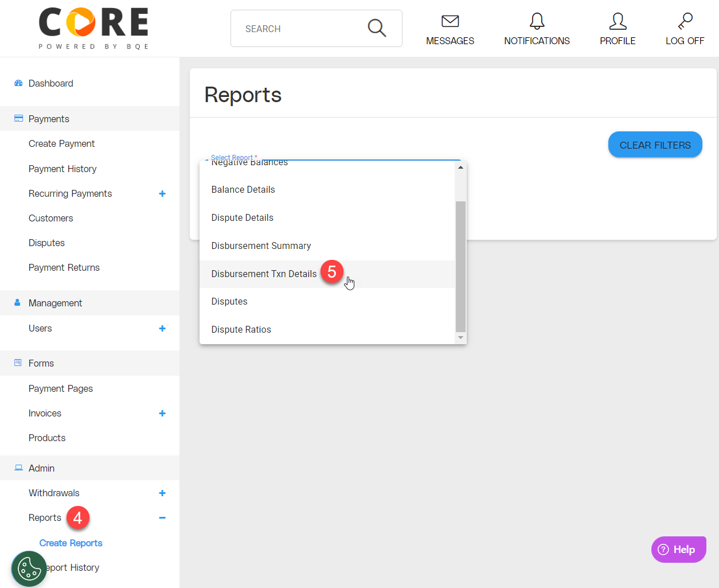Open the Create Reports link

[x=71, y=543]
